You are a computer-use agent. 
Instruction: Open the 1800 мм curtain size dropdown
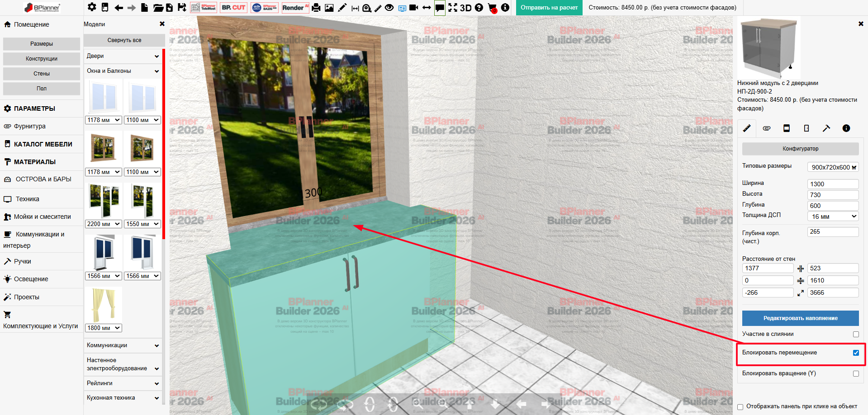pos(104,328)
